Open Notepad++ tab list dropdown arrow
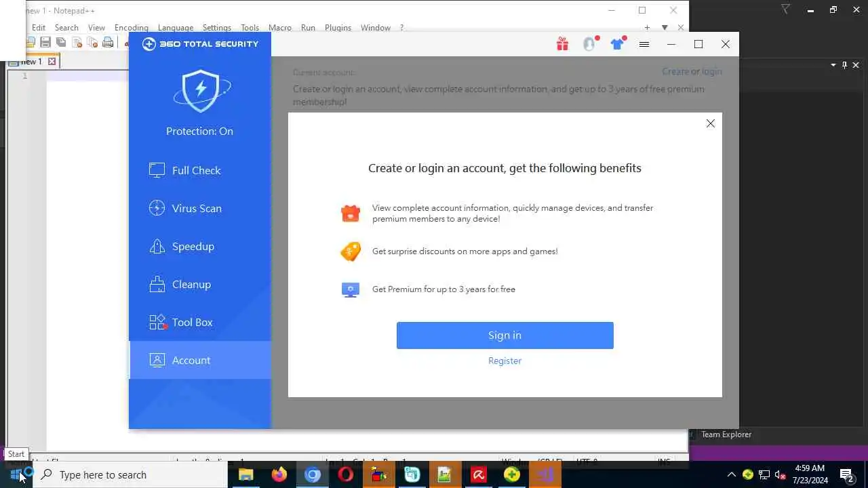Screen dimensions: 868x488 click(x=665, y=28)
